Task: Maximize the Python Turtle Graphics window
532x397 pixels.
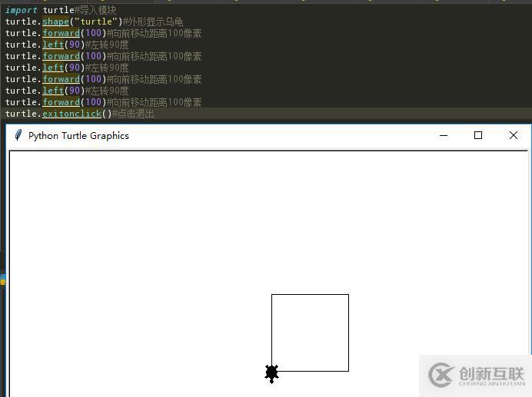Action: coord(478,135)
